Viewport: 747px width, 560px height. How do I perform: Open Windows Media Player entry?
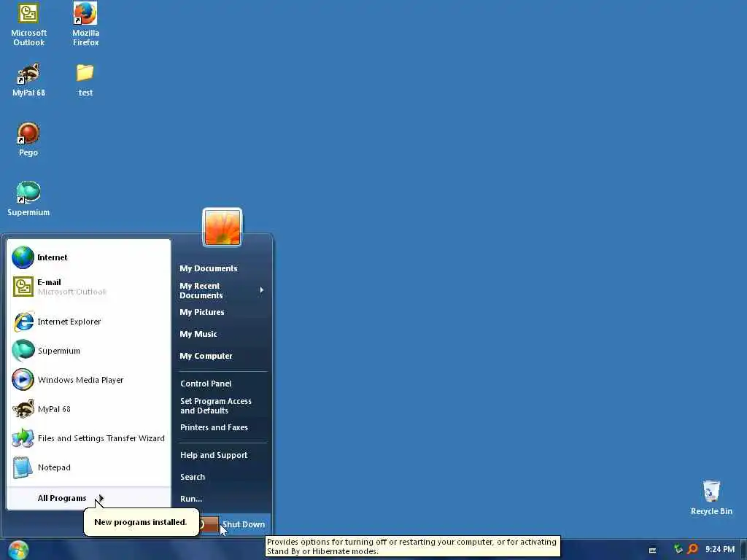89,380
